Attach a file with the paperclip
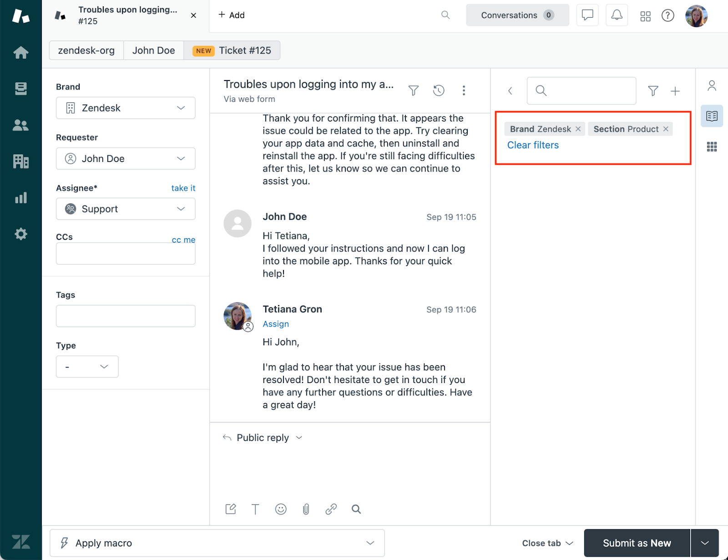The width and height of the screenshot is (728, 560). click(306, 509)
